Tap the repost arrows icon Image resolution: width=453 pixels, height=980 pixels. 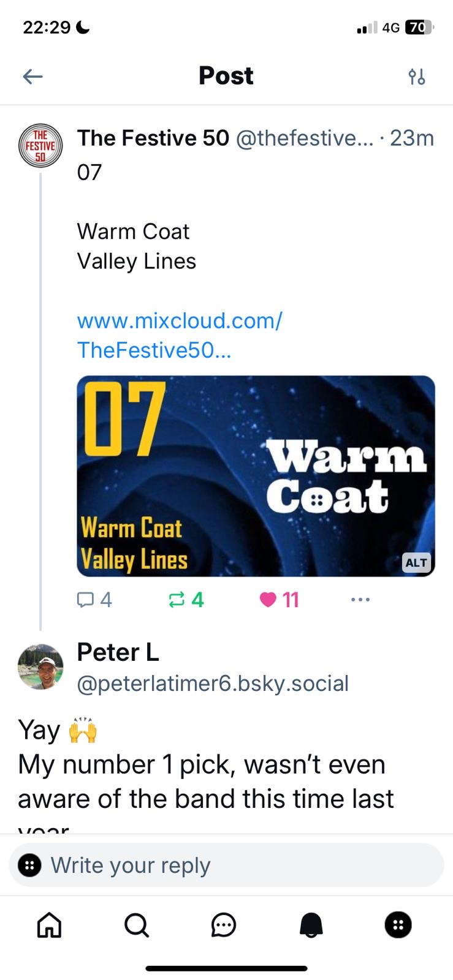177,600
